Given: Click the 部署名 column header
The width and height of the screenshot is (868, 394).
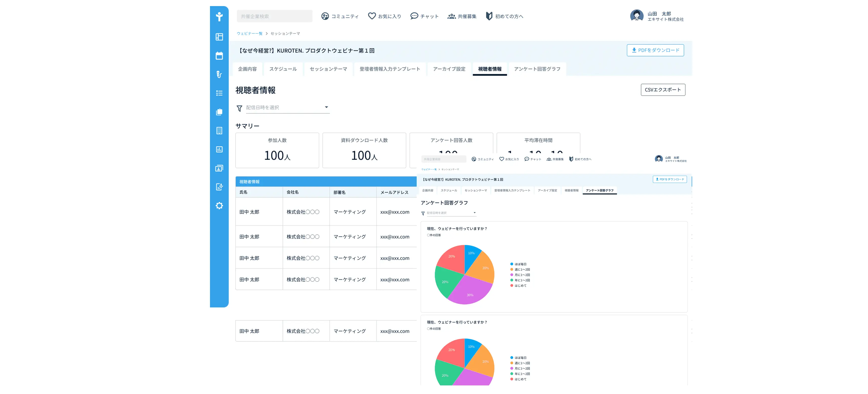Looking at the screenshot, I should click(x=353, y=192).
